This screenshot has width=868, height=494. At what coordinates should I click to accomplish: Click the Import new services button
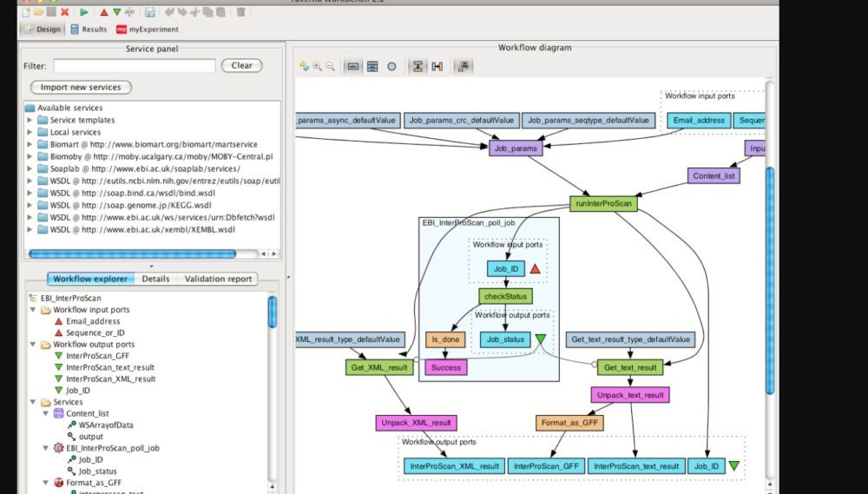pos(81,87)
